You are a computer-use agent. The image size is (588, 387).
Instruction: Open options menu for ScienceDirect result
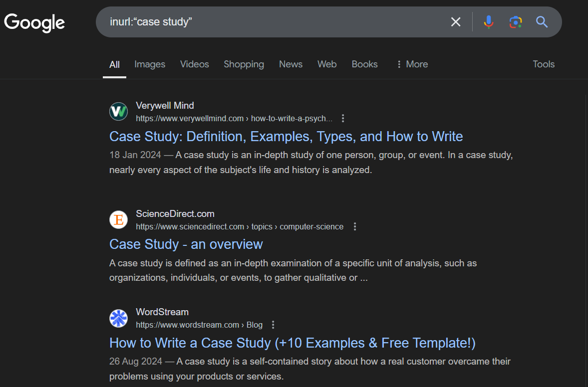point(355,226)
